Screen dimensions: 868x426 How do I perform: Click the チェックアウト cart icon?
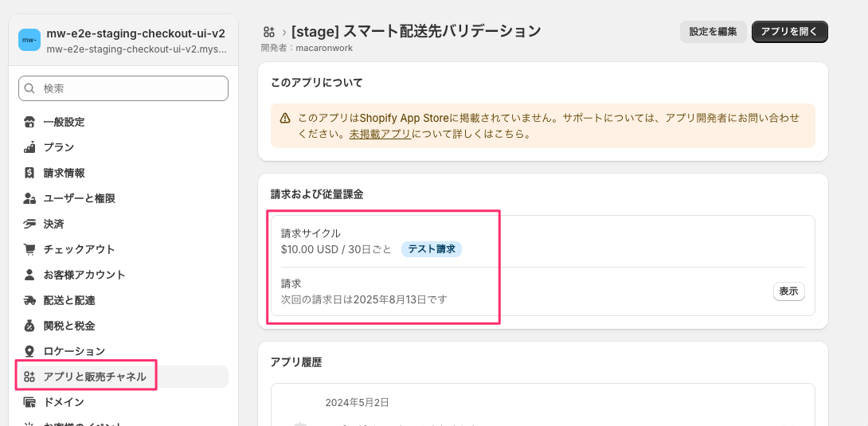[29, 249]
